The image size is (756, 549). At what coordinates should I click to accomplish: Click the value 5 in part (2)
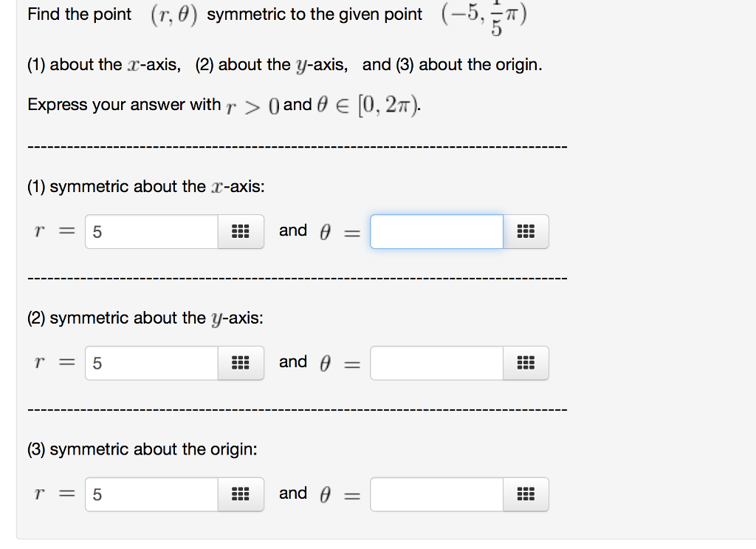click(x=97, y=363)
